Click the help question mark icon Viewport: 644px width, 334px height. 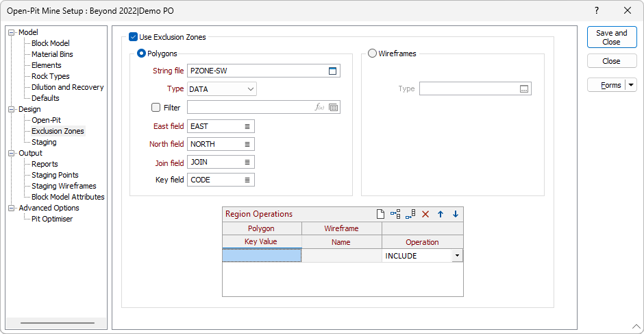pyautogui.click(x=597, y=10)
